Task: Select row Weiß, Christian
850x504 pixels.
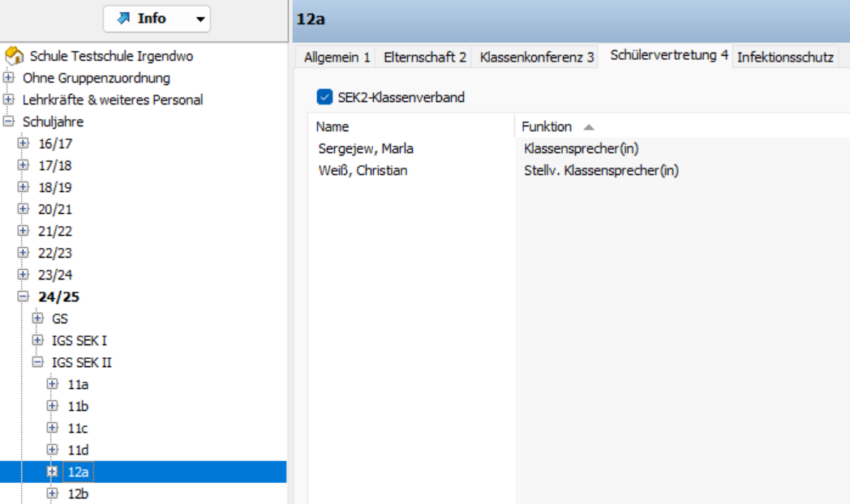Action: 362,170
